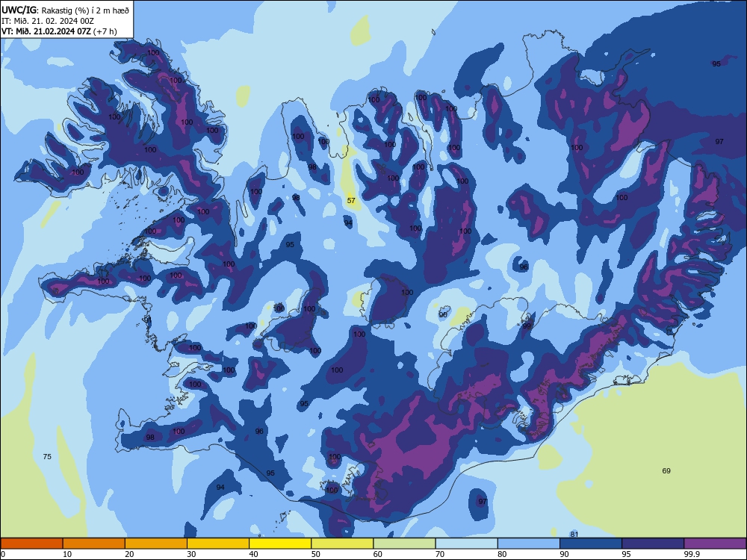Click the '69' value over the southeast sea
Screen dimensions: 747x560
point(666,471)
